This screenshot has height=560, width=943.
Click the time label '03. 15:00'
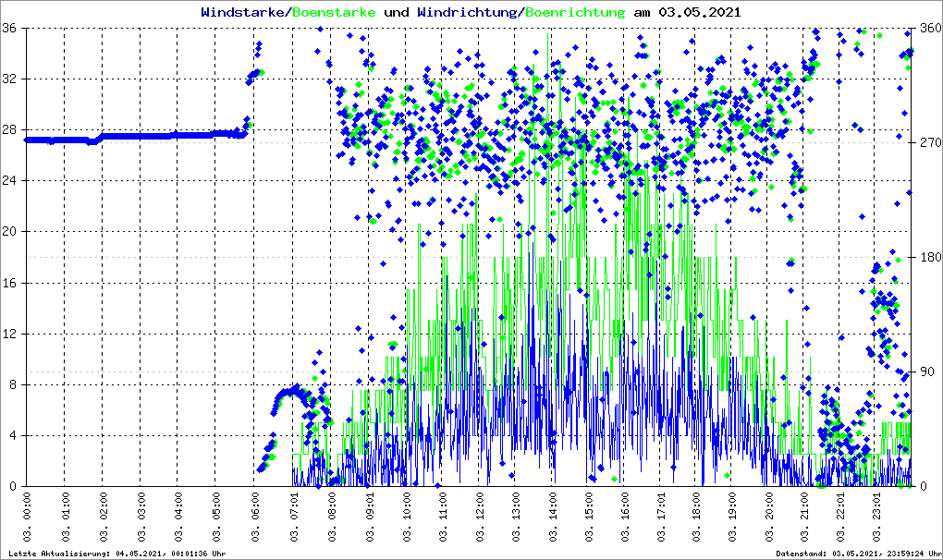(x=589, y=517)
